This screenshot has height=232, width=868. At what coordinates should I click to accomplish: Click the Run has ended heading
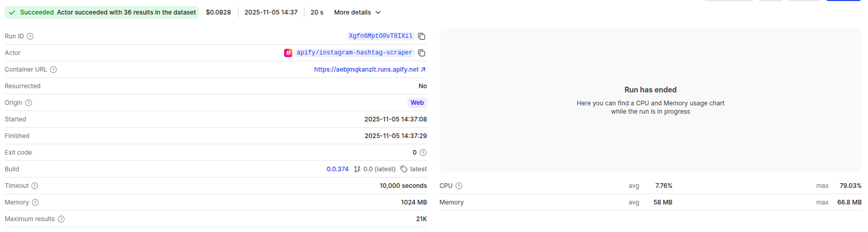coord(650,90)
